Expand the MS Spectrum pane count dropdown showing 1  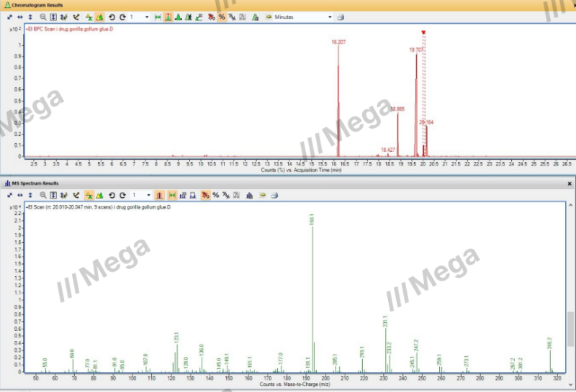148,195
